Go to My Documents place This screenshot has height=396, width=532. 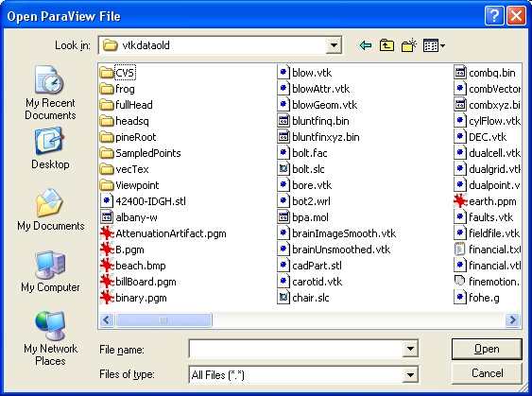[x=50, y=210]
